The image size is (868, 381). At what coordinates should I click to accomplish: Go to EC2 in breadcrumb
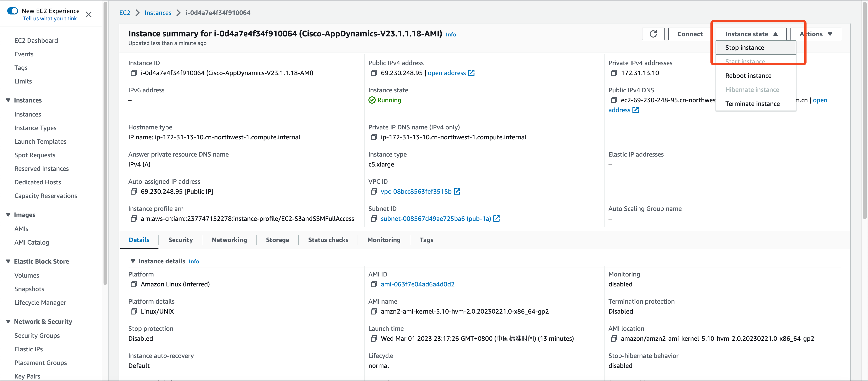pyautogui.click(x=125, y=13)
